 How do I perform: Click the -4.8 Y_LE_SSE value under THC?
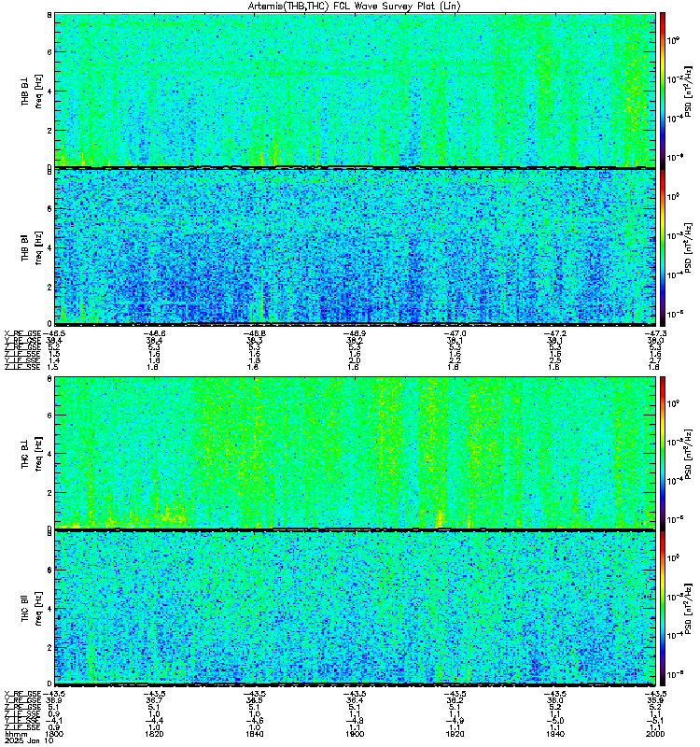355,721
